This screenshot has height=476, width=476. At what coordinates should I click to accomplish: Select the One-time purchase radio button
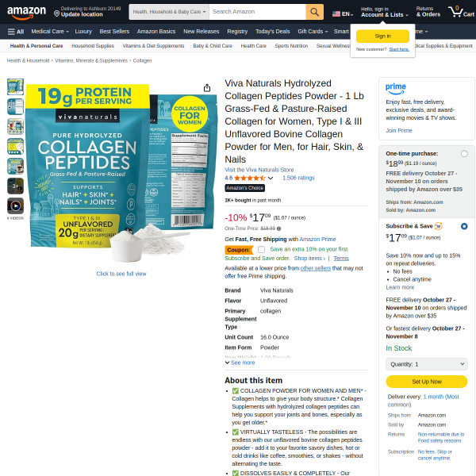[x=464, y=154]
